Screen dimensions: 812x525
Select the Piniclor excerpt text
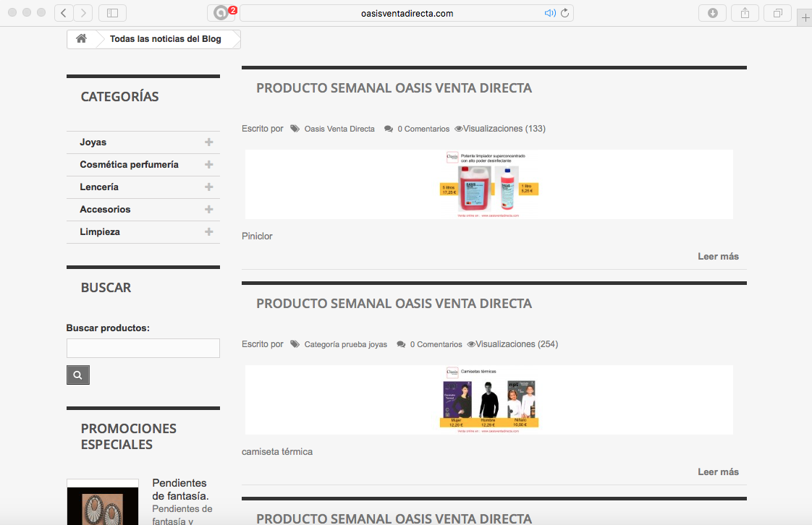[257, 236]
